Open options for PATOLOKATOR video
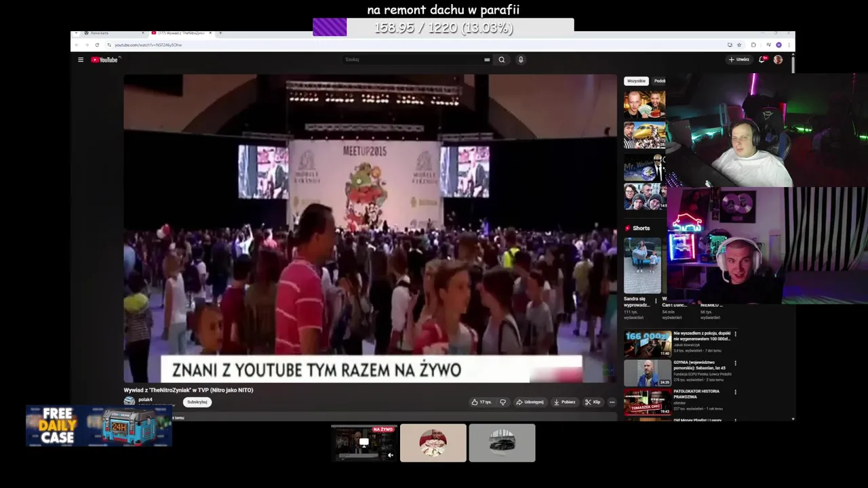Screen dimensions: 868x488 (x=735, y=392)
